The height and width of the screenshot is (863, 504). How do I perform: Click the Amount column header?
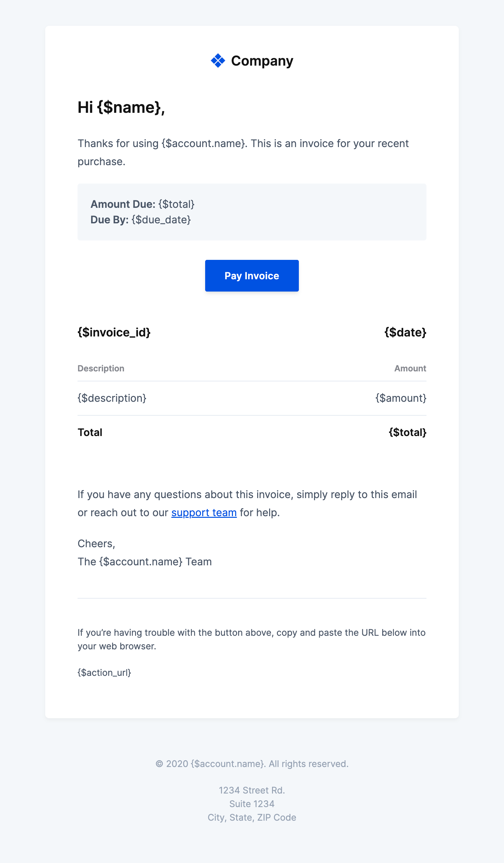410,368
